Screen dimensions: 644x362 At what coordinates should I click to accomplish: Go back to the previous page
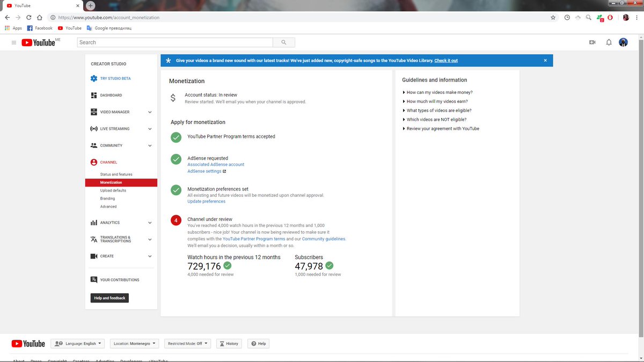tap(7, 17)
